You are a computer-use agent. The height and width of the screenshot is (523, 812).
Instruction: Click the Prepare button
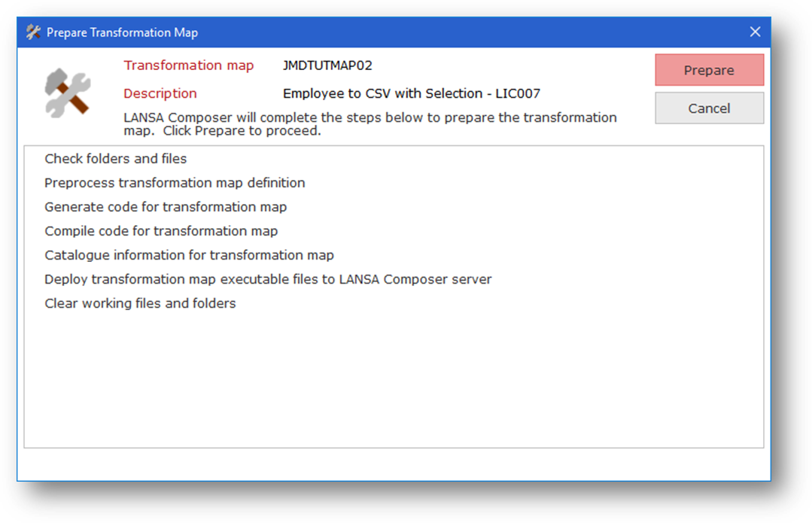(709, 70)
